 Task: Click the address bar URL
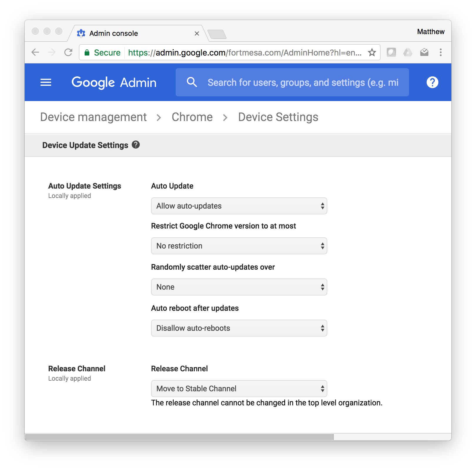244,53
